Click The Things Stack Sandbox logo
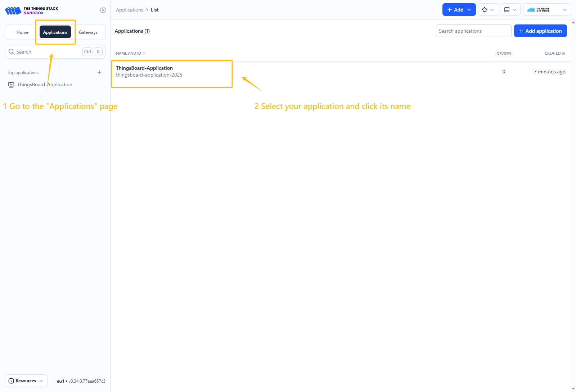This screenshot has width=576, height=392. (32, 10)
